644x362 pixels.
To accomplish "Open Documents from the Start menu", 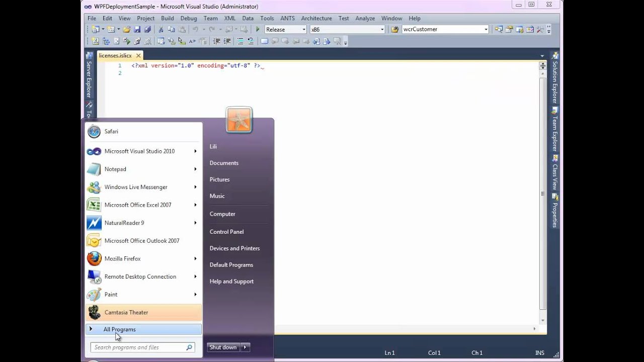I will [224, 163].
